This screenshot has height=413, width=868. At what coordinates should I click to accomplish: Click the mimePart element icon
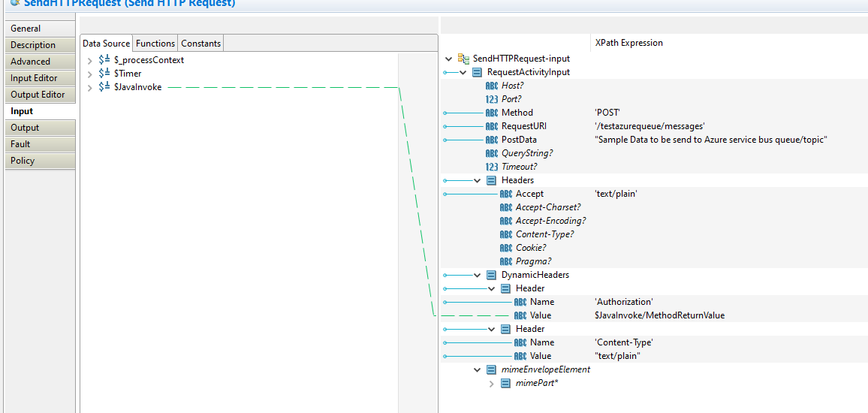coord(506,383)
